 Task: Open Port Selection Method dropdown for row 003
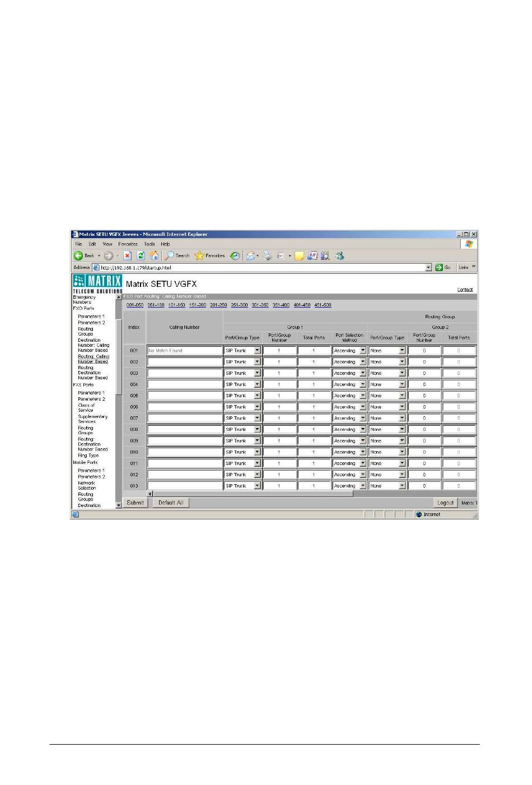[x=363, y=373]
